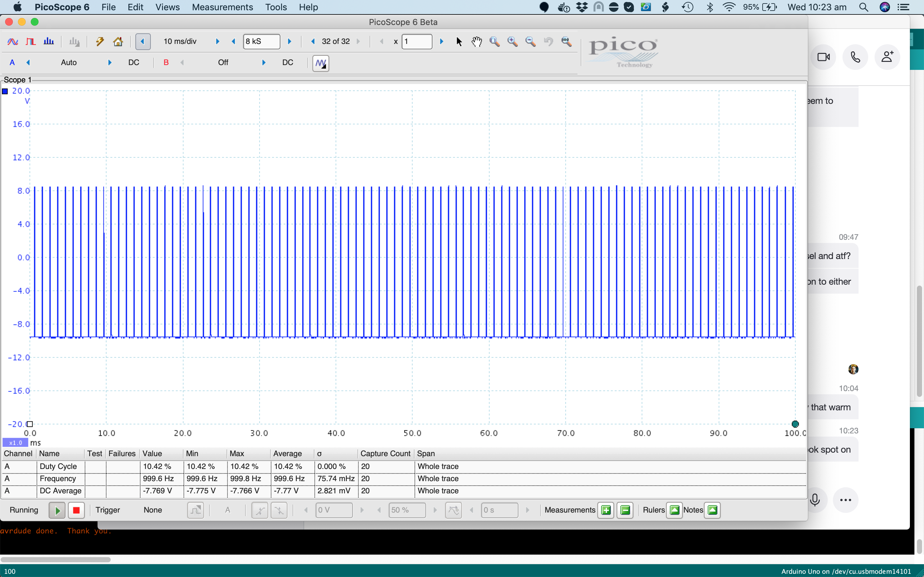Click the 8 kS samples field

pos(261,42)
